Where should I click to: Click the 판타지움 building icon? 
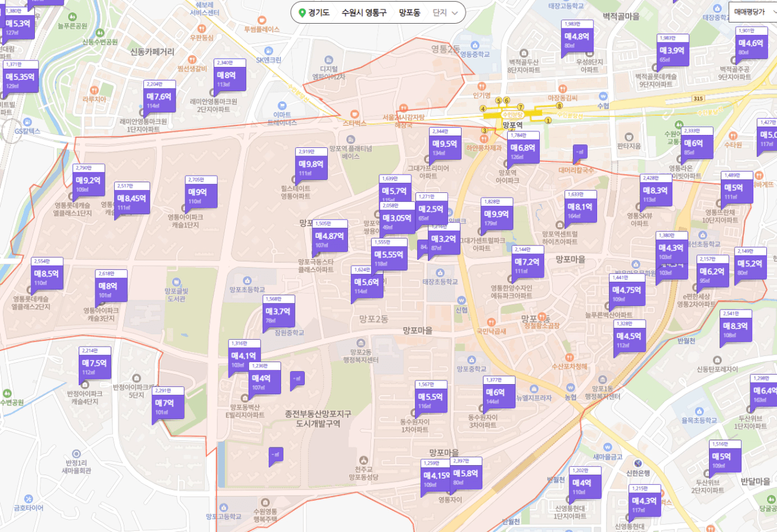[628, 137]
